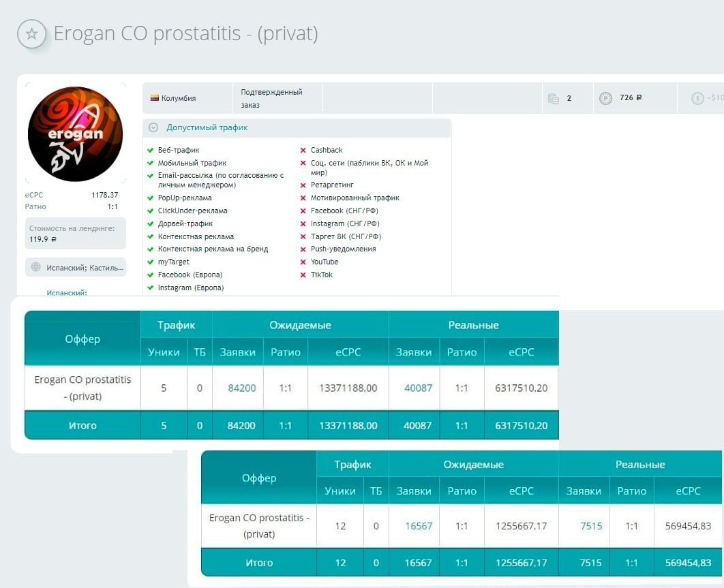Click the Контекстная реклама на бренд entry
The width and height of the screenshot is (724, 588).
click(213, 249)
